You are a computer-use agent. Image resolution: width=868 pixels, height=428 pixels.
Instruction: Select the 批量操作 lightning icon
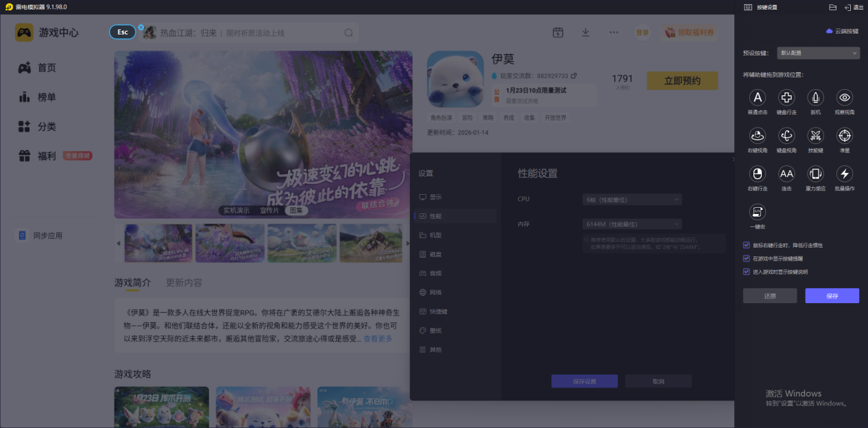point(845,174)
